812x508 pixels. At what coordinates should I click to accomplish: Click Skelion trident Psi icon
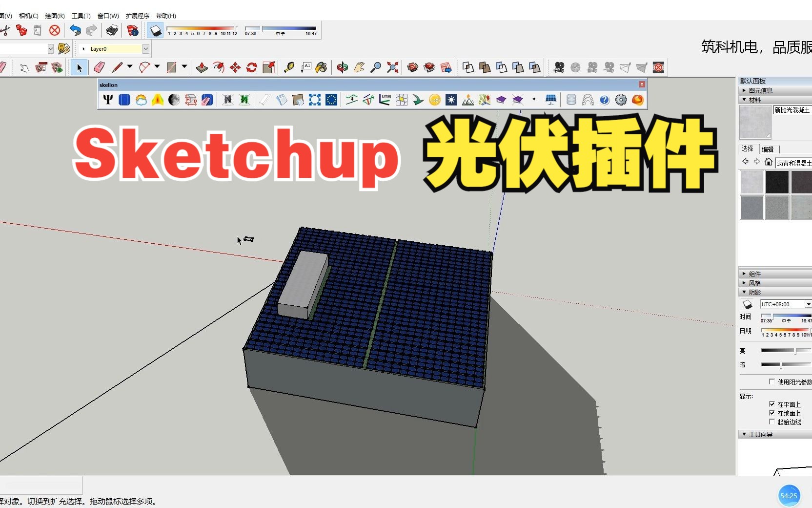pos(108,100)
